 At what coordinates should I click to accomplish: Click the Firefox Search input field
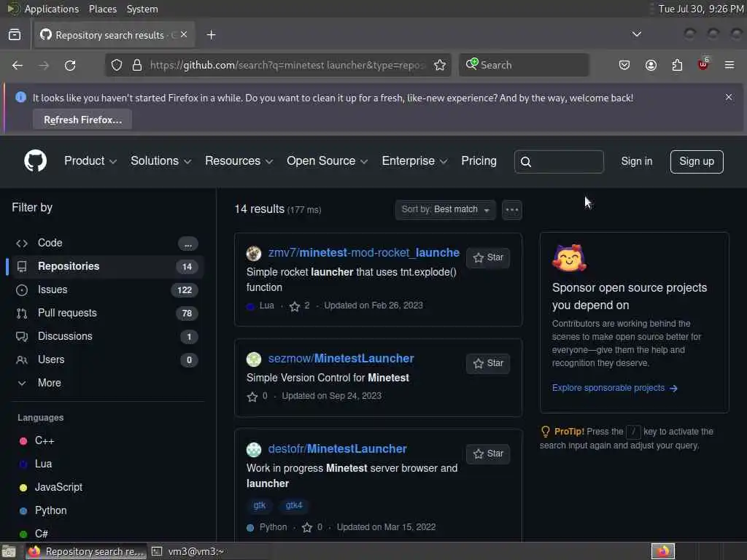(524, 65)
